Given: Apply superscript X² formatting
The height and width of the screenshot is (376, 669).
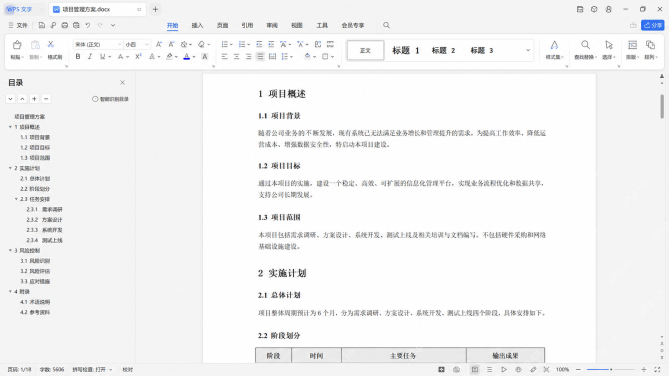Looking at the screenshot, I should 138,57.
